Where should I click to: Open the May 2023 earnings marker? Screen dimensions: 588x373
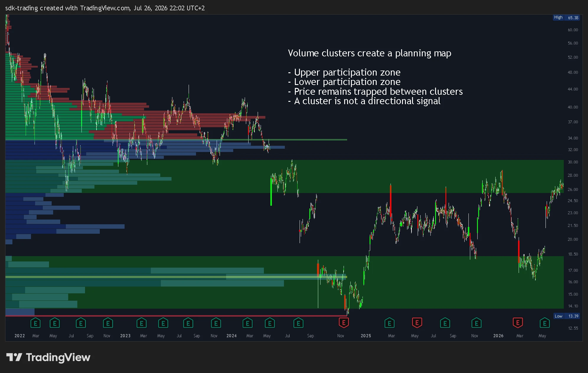(x=163, y=323)
